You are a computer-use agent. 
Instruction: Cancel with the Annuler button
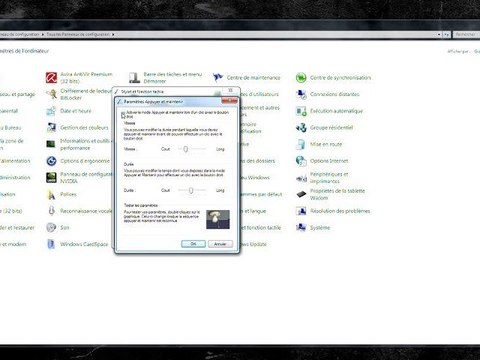coord(220,244)
